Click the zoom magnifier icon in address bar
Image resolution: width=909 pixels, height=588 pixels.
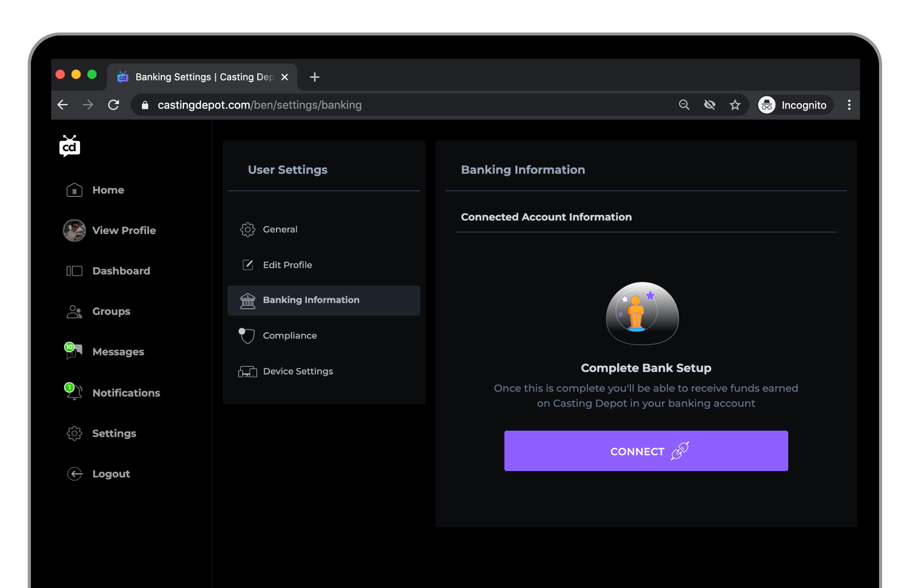click(684, 105)
